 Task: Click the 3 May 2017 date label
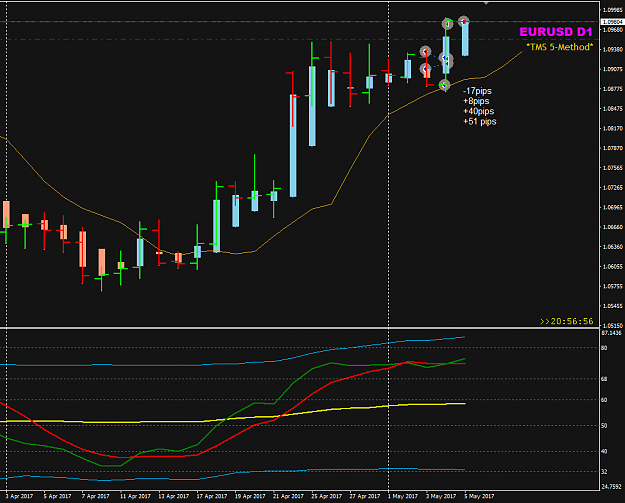coord(441,496)
